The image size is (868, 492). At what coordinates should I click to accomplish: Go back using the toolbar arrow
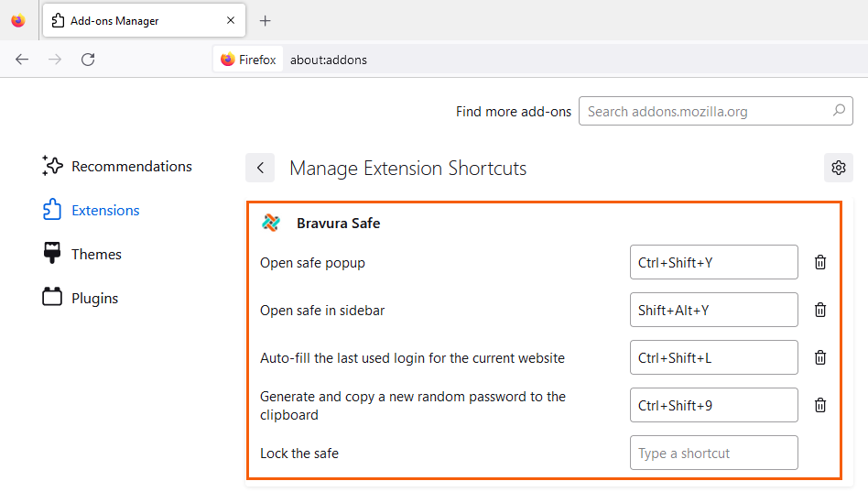[x=22, y=60]
